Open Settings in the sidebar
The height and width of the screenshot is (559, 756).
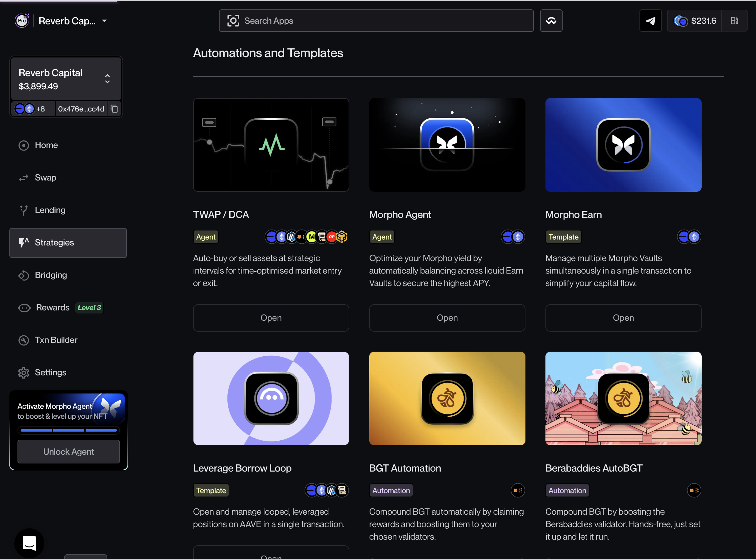pos(50,373)
